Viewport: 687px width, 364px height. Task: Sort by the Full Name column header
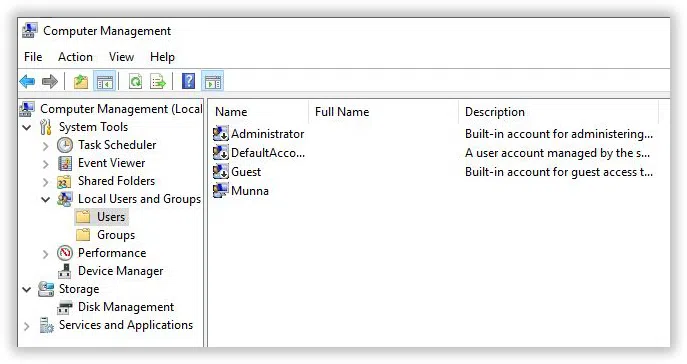click(383, 112)
